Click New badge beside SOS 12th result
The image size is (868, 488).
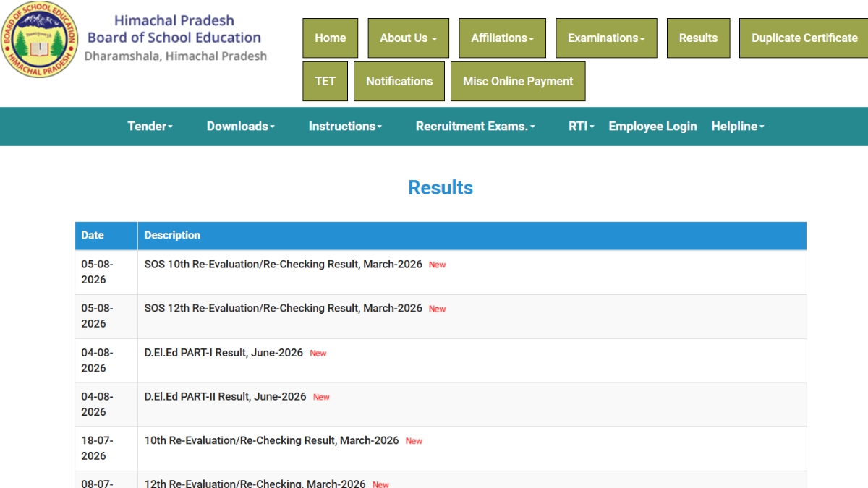coord(437,309)
